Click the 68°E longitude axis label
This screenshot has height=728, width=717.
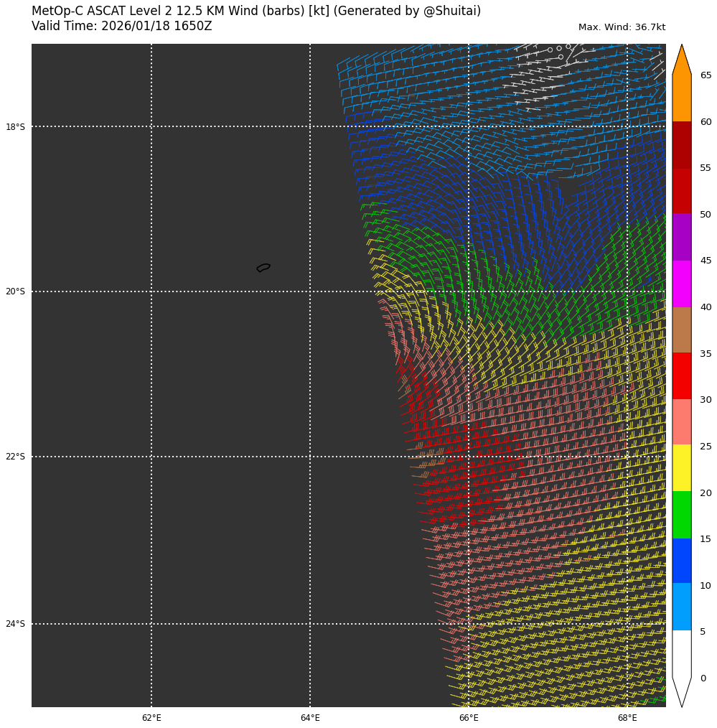click(x=627, y=717)
